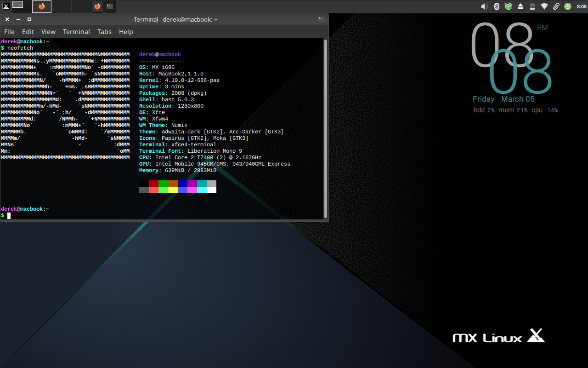Click the red color block in neofetch output

pyautogui.click(x=153, y=183)
